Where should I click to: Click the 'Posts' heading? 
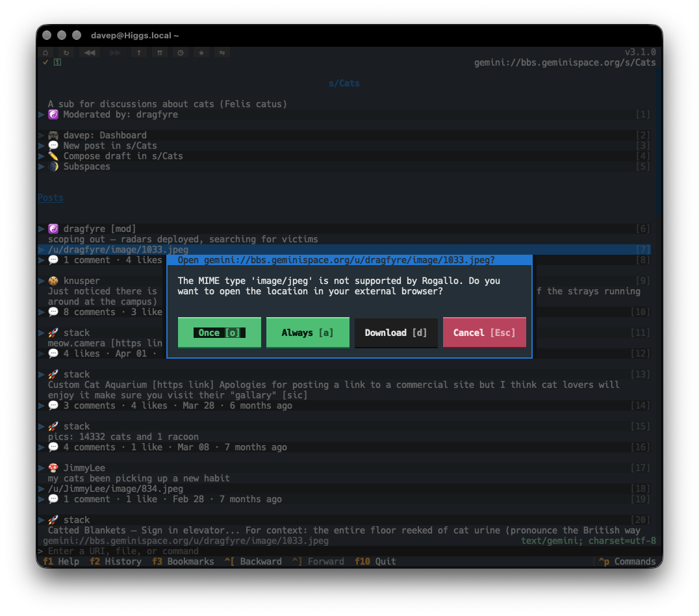tap(51, 198)
